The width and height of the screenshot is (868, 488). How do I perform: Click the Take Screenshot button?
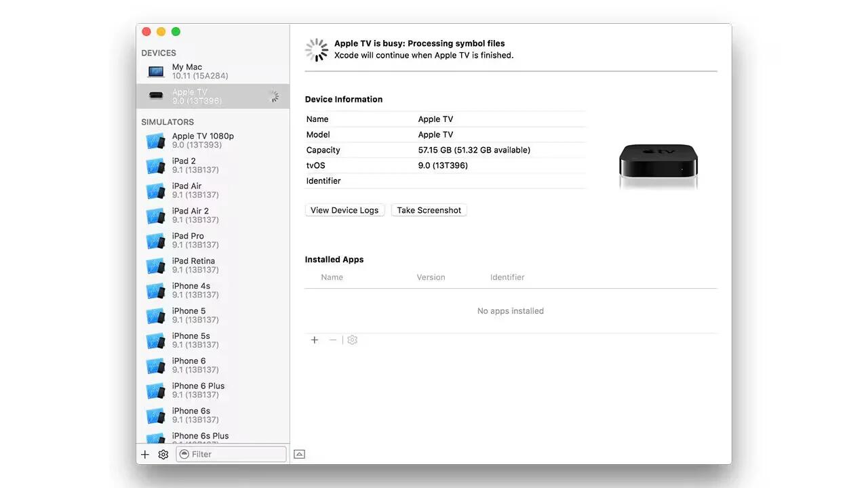pyautogui.click(x=429, y=210)
